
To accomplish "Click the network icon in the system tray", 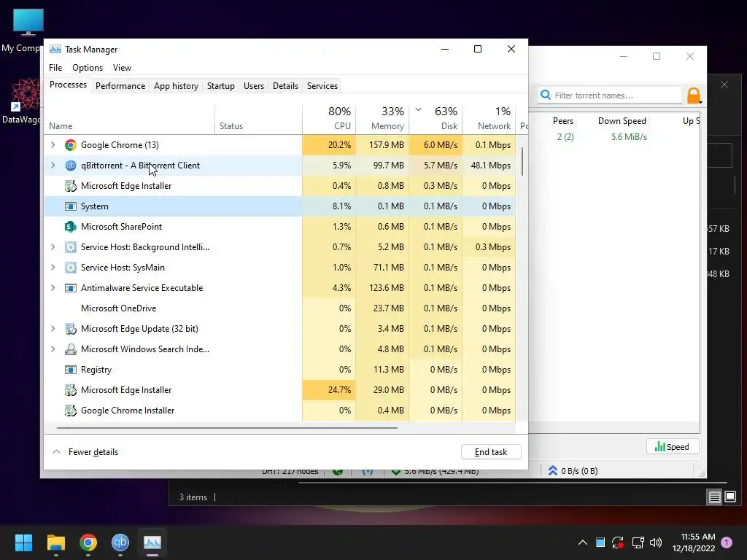I will (638, 542).
